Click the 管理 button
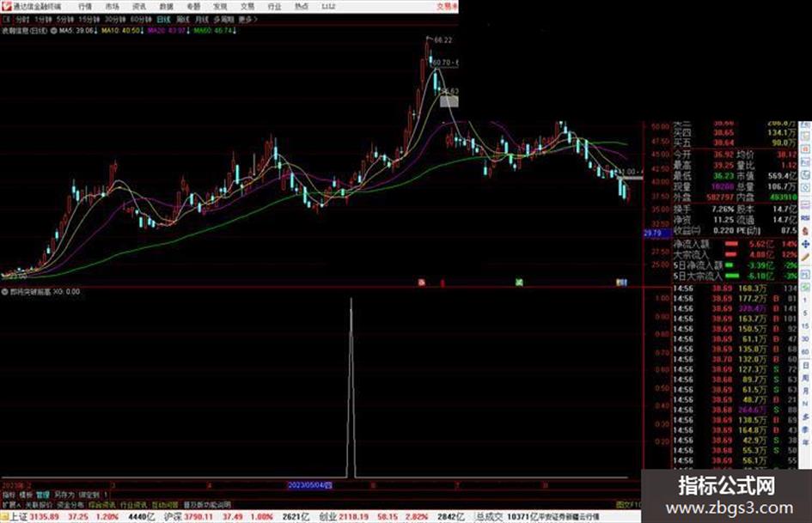Image resolution: width=812 pixels, height=523 pixels. click(43, 495)
